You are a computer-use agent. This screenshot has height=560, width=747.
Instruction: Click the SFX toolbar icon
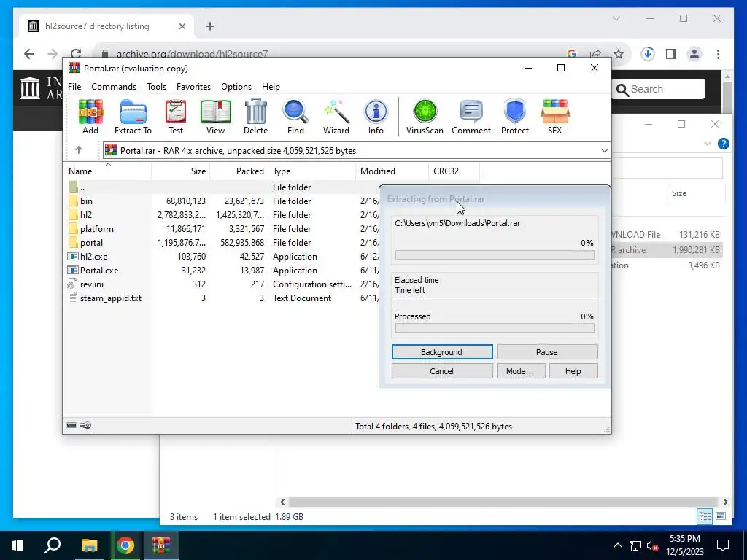point(555,117)
